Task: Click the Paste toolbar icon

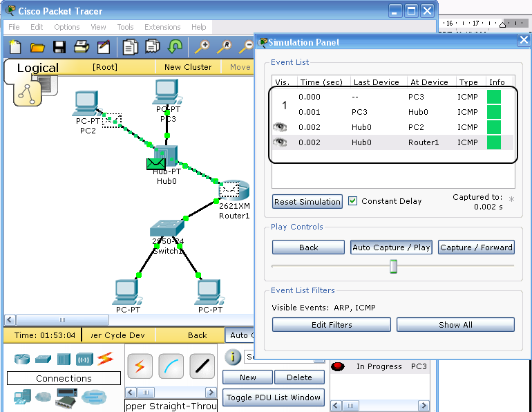Action: [153, 47]
